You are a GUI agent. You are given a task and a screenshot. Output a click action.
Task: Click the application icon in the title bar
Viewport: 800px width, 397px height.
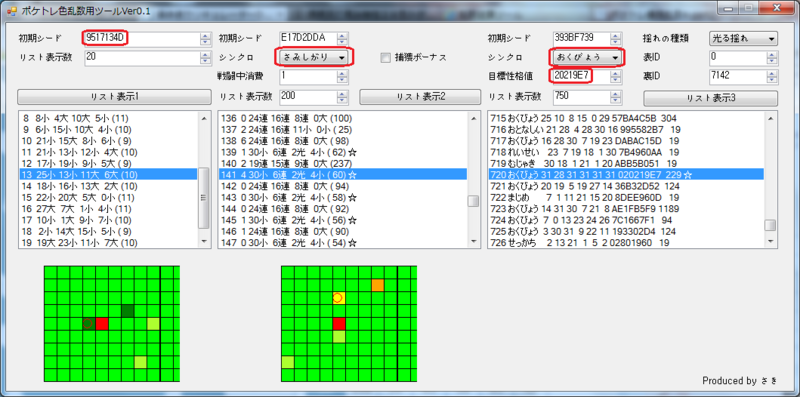click(12, 11)
